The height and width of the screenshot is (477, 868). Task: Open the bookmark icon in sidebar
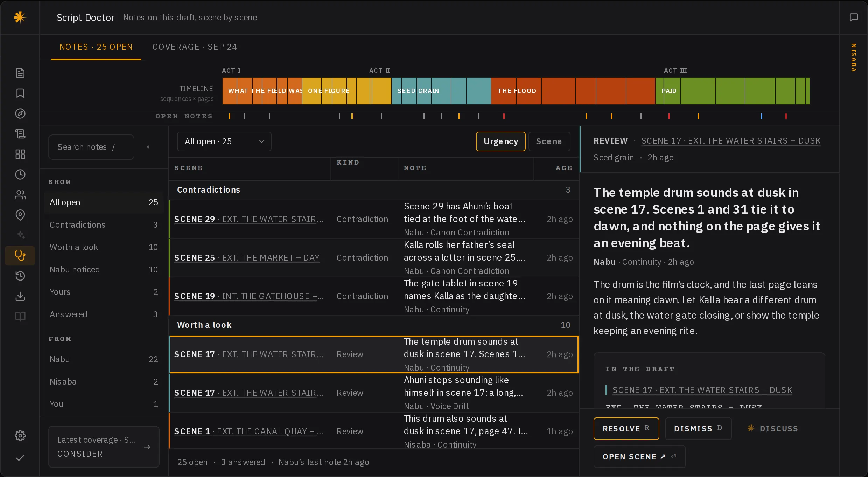point(20,93)
